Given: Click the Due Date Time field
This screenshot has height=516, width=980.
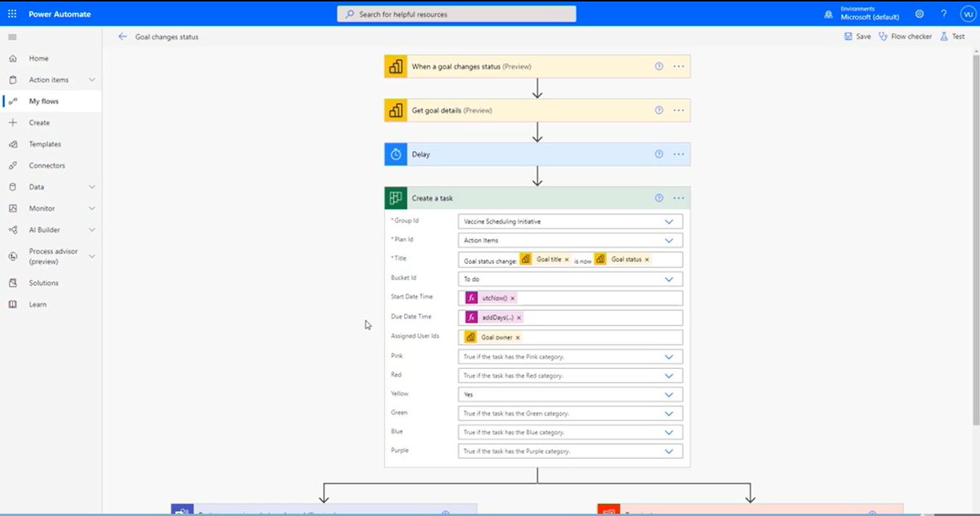Looking at the screenshot, I should 570,318.
